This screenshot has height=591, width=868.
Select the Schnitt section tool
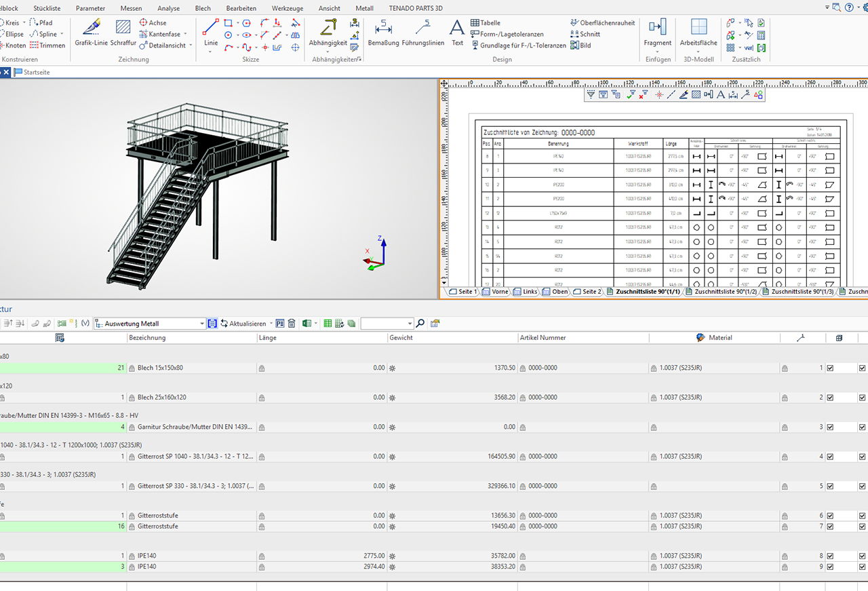click(585, 34)
